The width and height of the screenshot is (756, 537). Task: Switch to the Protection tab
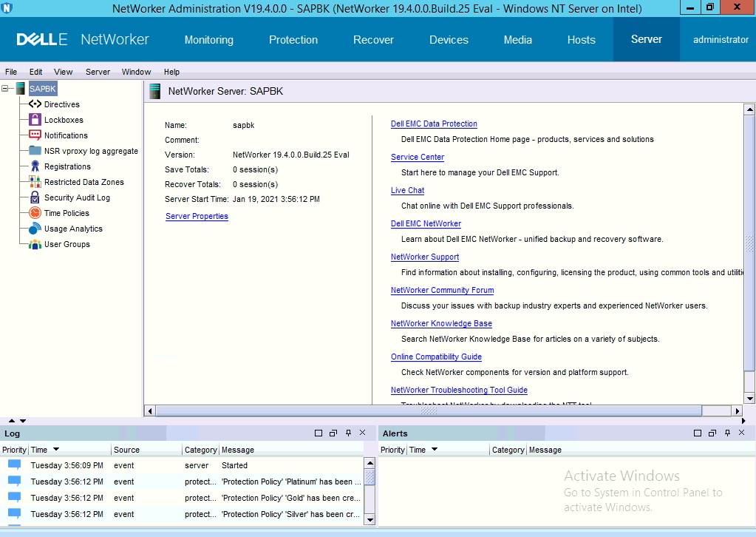[x=293, y=40]
